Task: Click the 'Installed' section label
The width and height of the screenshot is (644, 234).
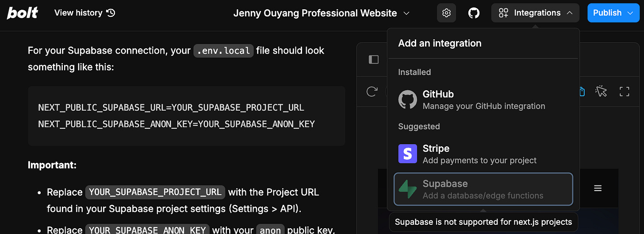Action: coord(414,72)
